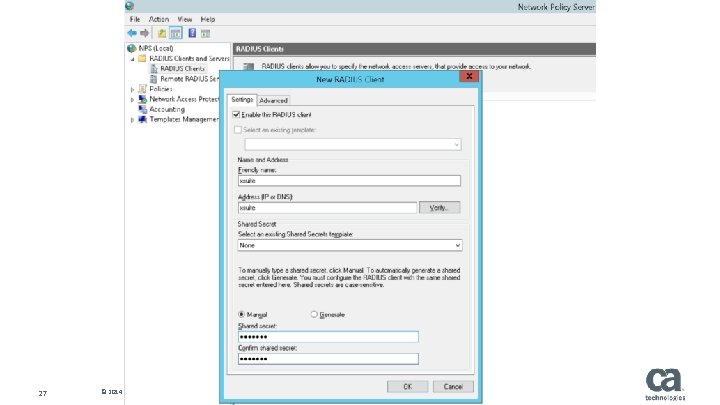Select RADIUS Clients and Servers tree label

(x=189, y=58)
